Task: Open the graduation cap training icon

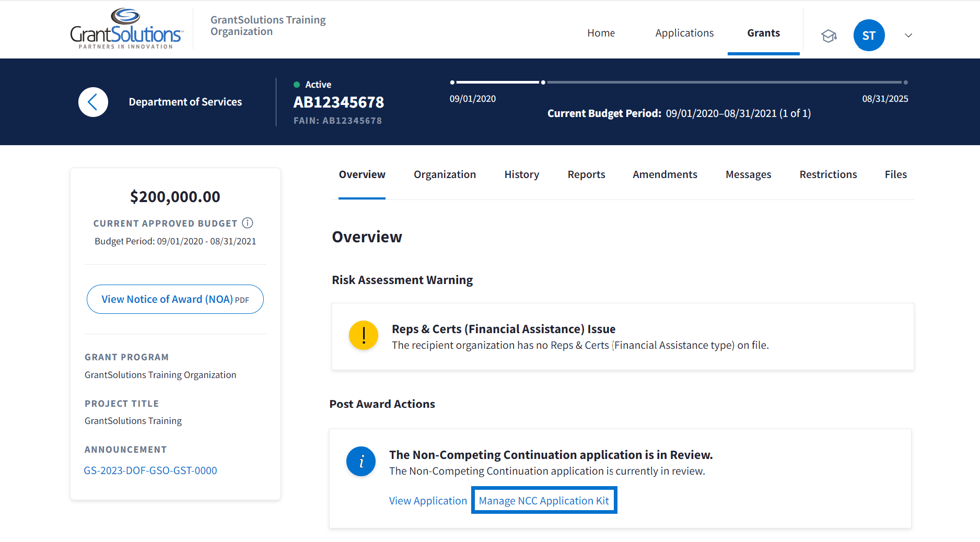Action: [x=829, y=36]
